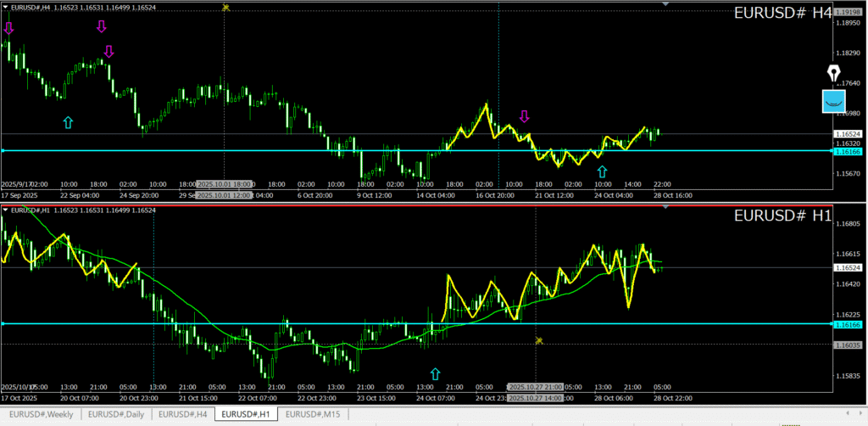Screen dimensions: 868x426
Task: Open the EURUSD#,H4 chart title triangle menu
Action: (6, 8)
